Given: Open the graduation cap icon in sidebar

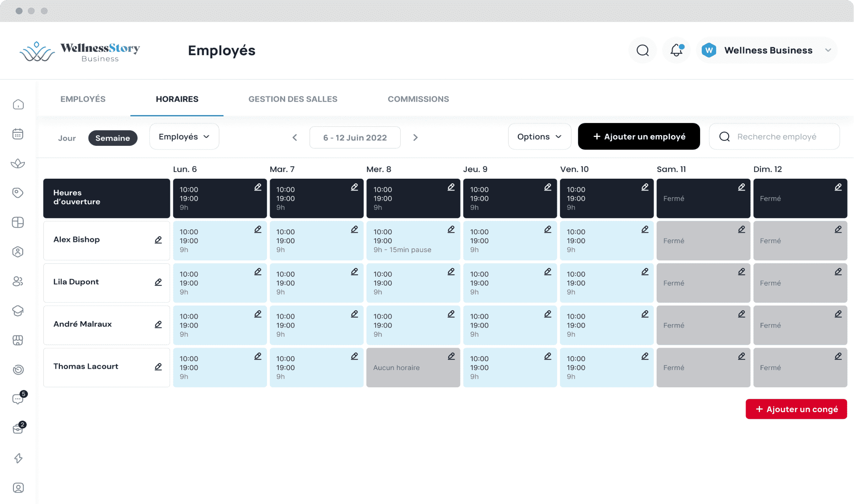Looking at the screenshot, I should pos(18,311).
